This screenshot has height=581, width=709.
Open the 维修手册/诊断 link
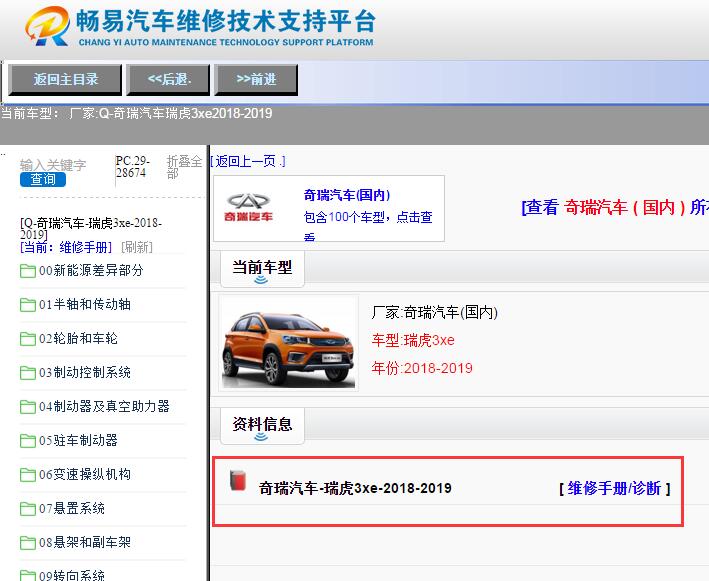point(614,488)
